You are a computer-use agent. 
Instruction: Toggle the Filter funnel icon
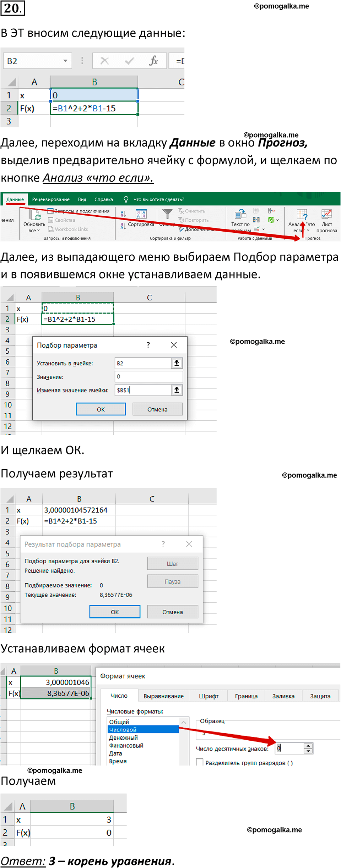point(167,214)
